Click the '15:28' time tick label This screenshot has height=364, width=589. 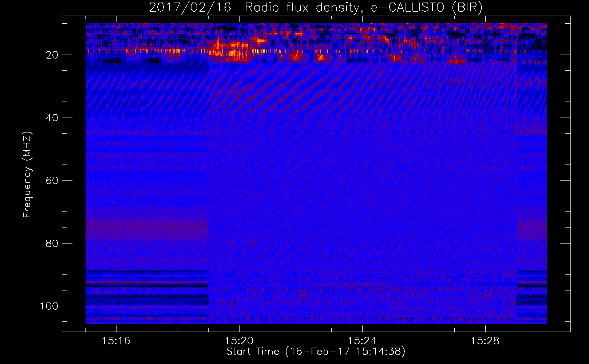pyautogui.click(x=485, y=341)
